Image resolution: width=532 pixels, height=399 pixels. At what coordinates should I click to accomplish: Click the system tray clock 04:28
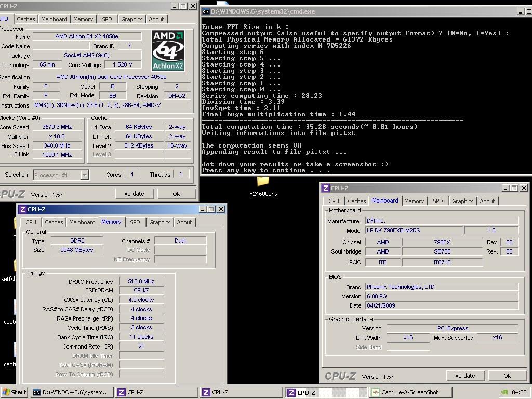click(x=519, y=392)
